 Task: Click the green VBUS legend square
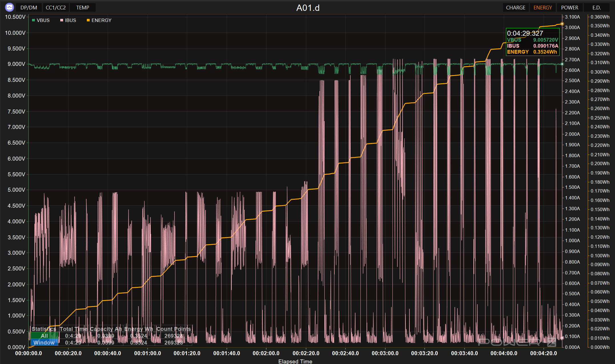tap(33, 20)
